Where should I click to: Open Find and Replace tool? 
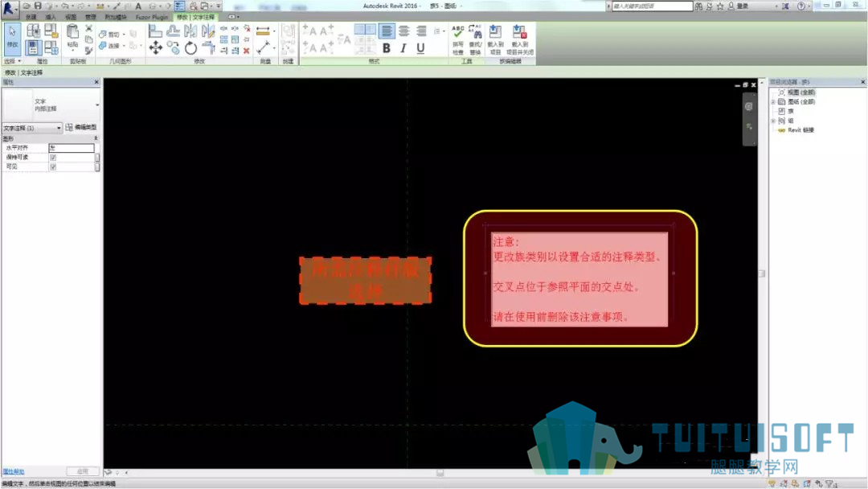click(x=475, y=39)
